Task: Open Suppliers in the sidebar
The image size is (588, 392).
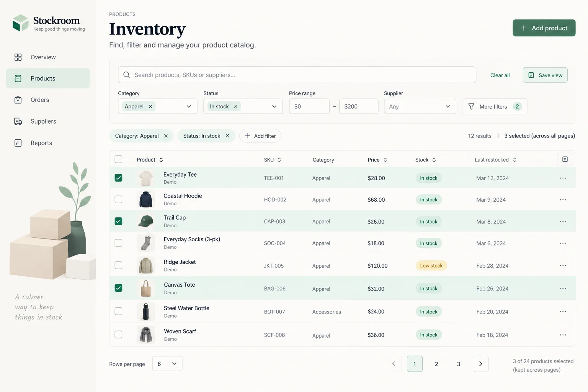Action: [48, 121]
